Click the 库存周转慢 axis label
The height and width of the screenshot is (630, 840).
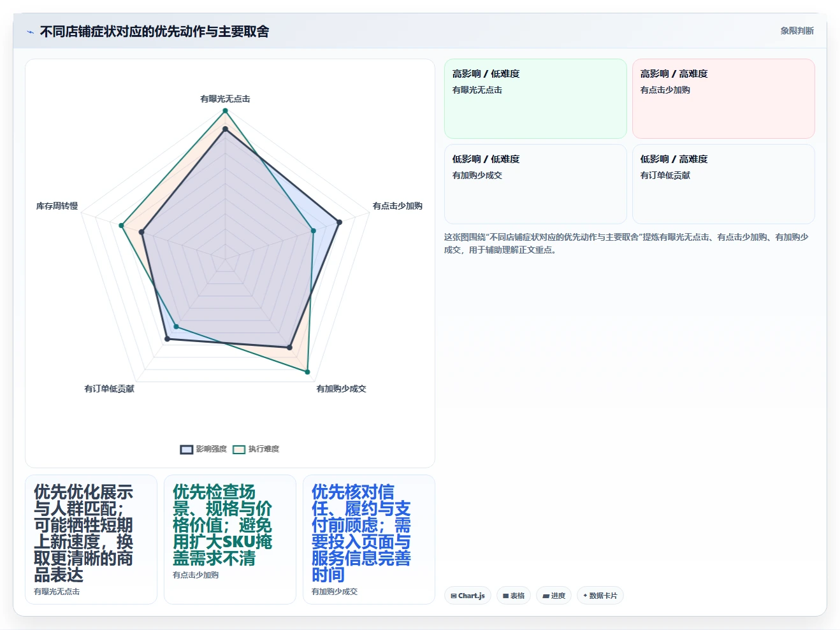57,206
